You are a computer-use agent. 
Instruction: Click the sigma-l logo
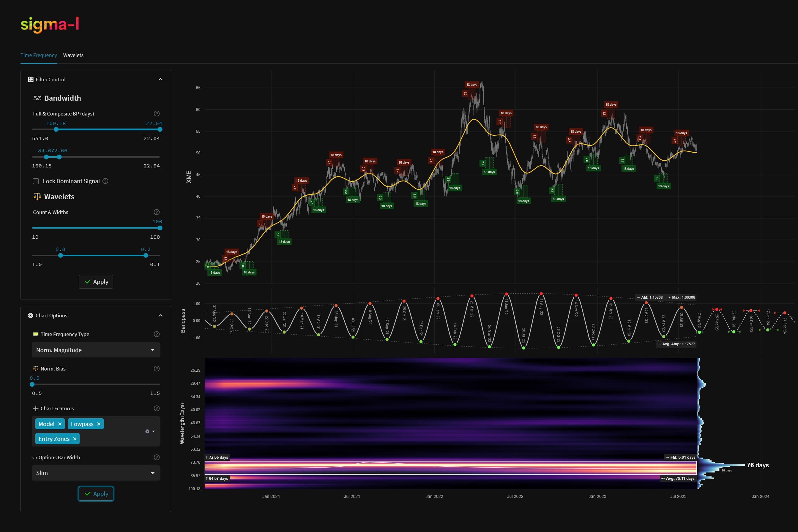point(50,24)
